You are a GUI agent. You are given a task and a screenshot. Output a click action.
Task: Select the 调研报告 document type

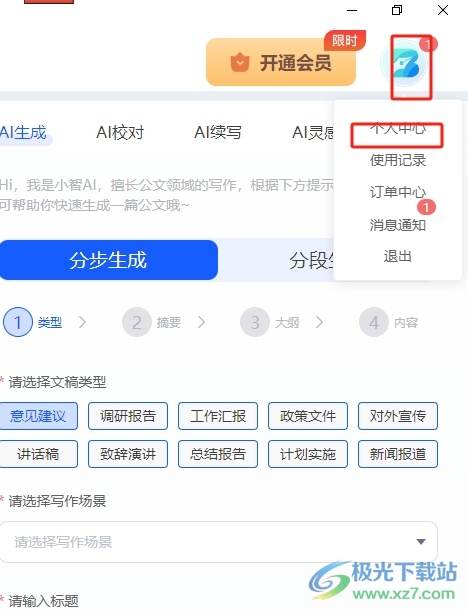[128, 416]
